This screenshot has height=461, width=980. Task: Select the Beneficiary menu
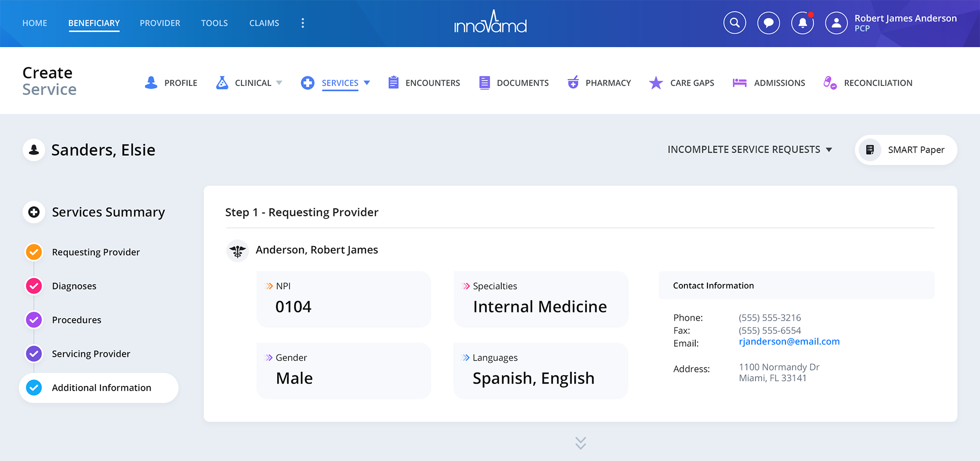point(94,23)
